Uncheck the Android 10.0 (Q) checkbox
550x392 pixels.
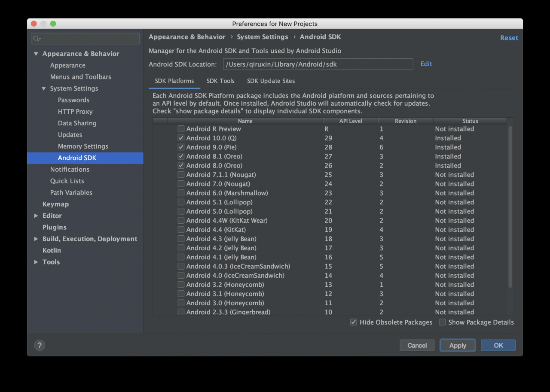pyautogui.click(x=181, y=138)
